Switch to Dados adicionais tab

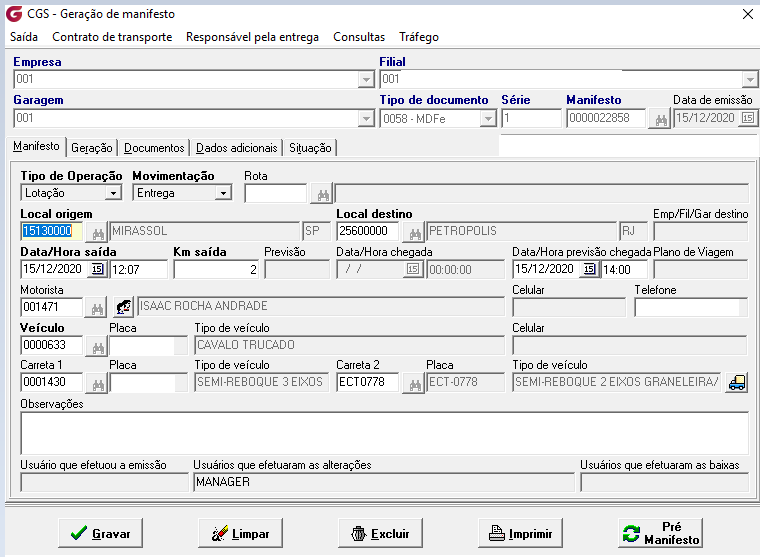237,148
